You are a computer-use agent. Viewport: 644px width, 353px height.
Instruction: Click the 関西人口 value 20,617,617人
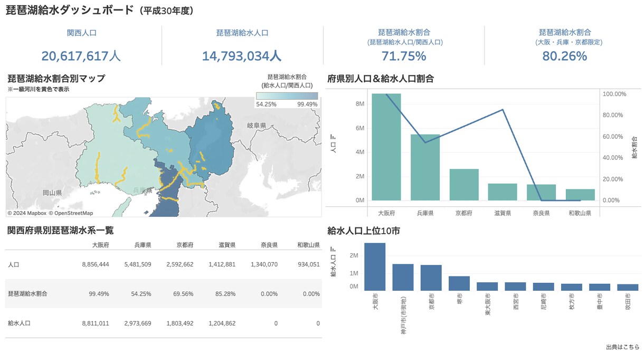tap(81, 55)
